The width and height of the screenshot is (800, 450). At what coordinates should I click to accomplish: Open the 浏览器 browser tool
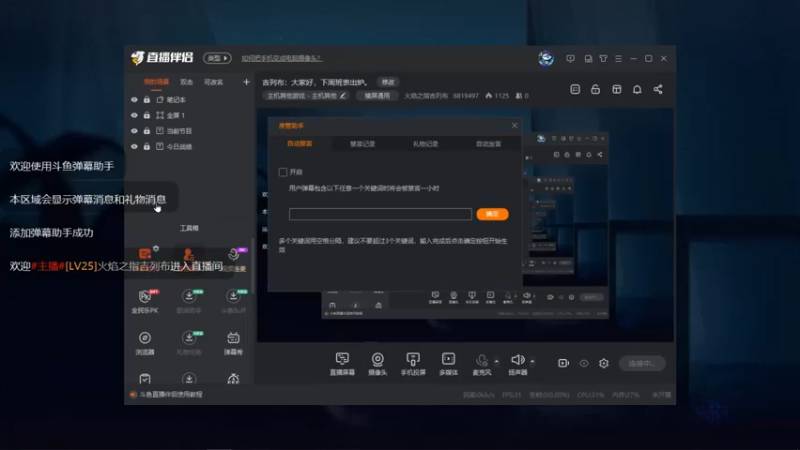coord(145,343)
